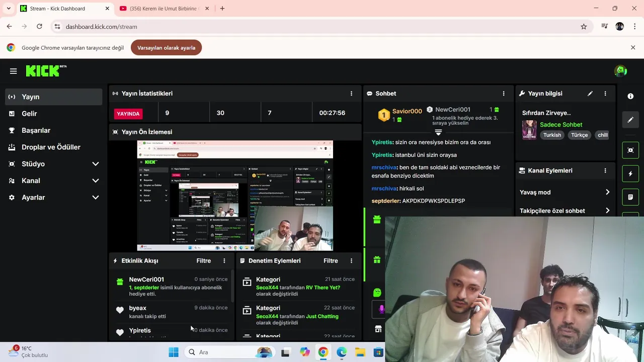The width and height of the screenshot is (644, 362).
Task: Expand the gift leaderboard arrow in chat
Action: click(x=438, y=132)
